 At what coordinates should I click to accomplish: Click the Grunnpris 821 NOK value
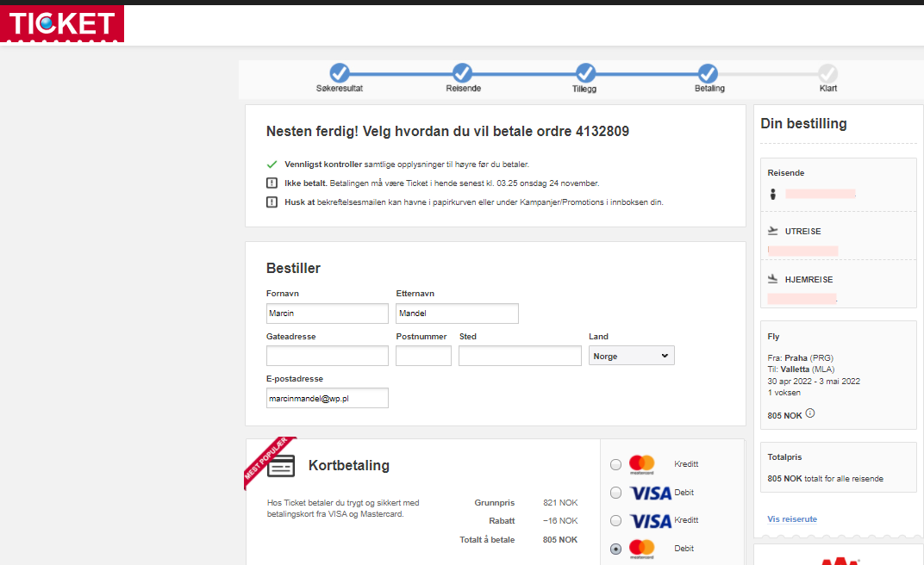click(560, 503)
